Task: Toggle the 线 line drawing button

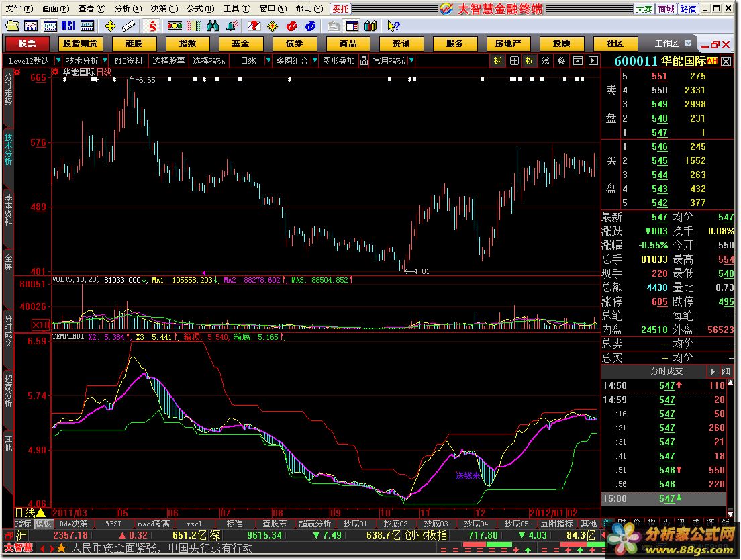Action: [x=546, y=61]
